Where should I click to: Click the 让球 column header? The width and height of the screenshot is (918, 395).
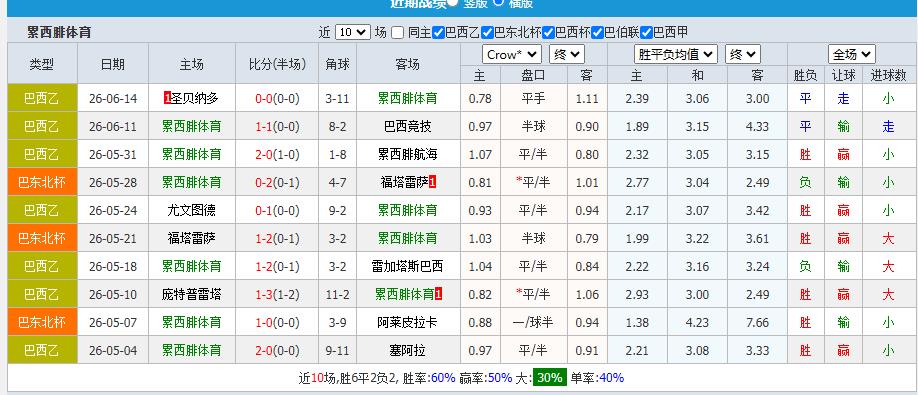[x=844, y=75]
